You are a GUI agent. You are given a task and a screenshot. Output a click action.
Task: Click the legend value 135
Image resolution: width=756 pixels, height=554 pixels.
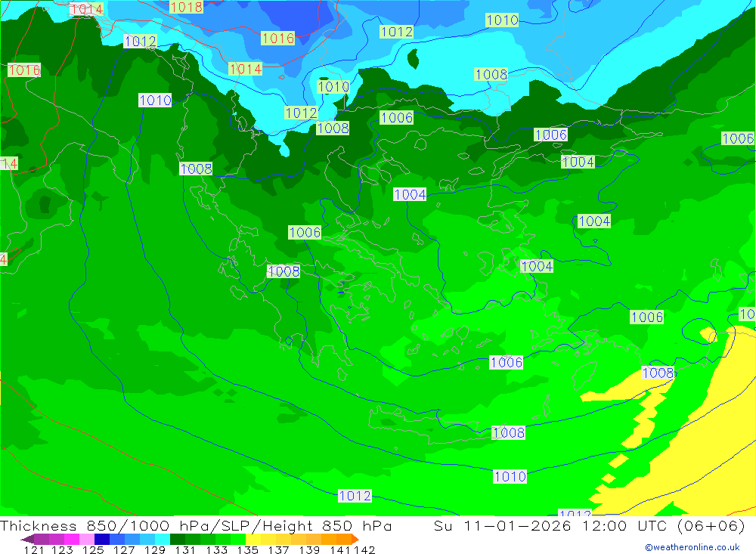pyautogui.click(x=247, y=549)
